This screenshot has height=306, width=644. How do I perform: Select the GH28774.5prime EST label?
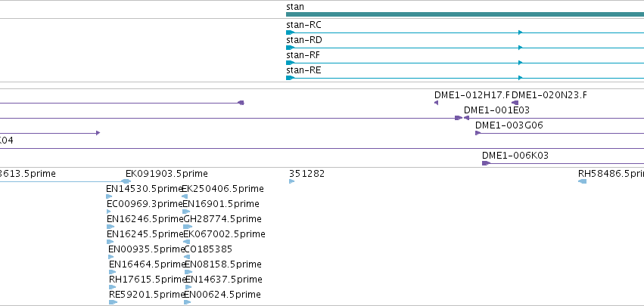point(222,219)
